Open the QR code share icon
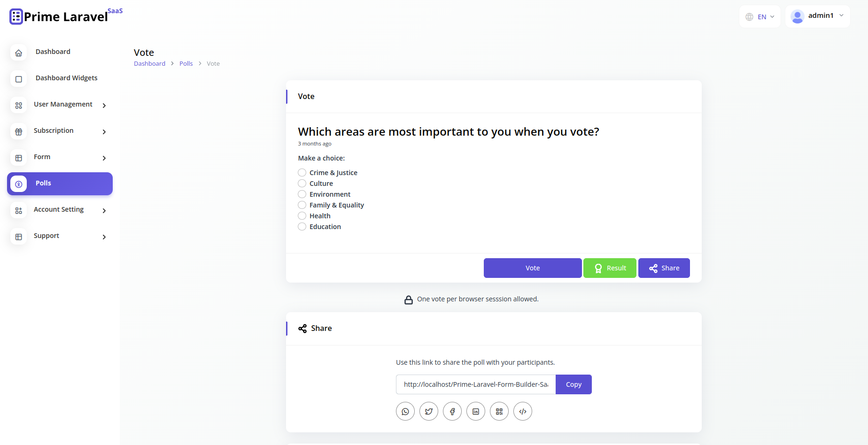Image resolution: width=868 pixels, height=445 pixels. coord(499,412)
